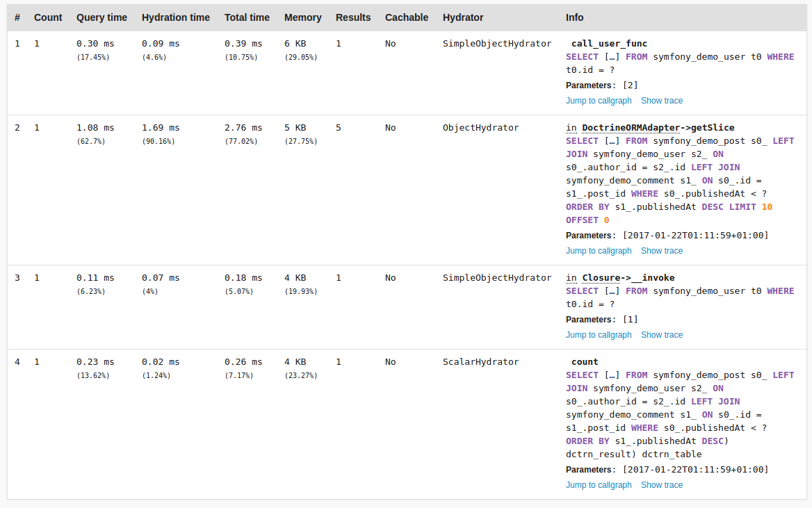Show trace for the DoctrineORMAdapter->getSlice query
Image resolution: width=812 pixels, height=508 pixels.
(x=661, y=251)
